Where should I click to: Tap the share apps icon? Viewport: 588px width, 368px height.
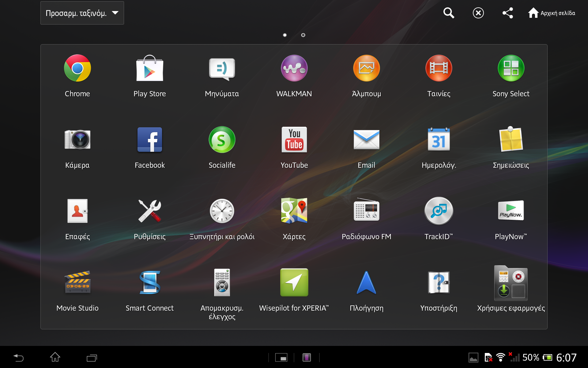click(507, 13)
